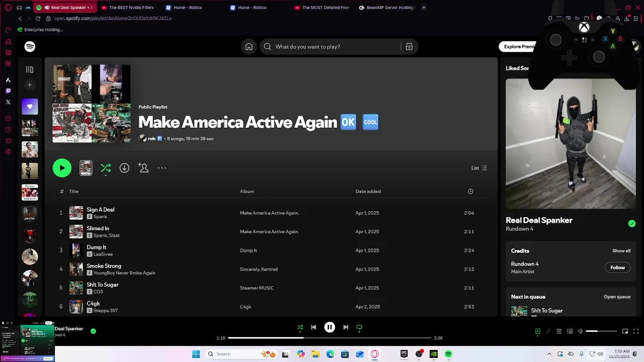Open Epic Games from the taskbar
The image size is (644, 362).
tap(404, 354)
